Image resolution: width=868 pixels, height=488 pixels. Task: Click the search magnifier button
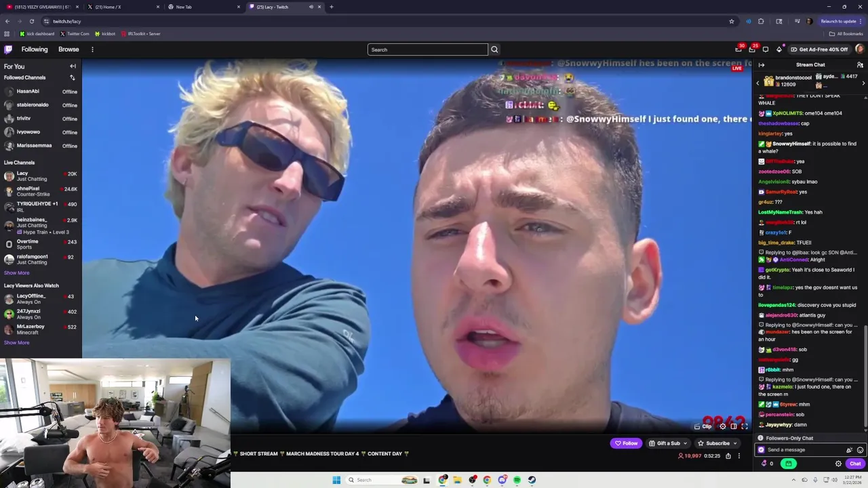pos(494,49)
